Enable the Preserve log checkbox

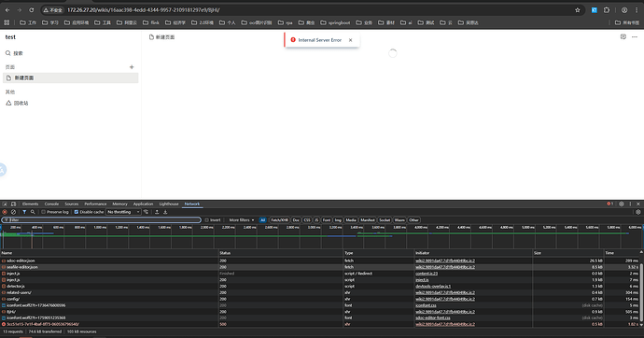pos(43,212)
